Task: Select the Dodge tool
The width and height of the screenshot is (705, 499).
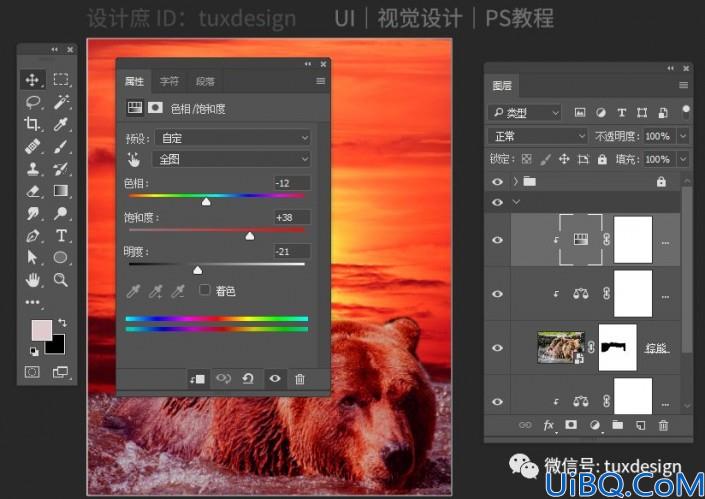Action: coord(61,213)
